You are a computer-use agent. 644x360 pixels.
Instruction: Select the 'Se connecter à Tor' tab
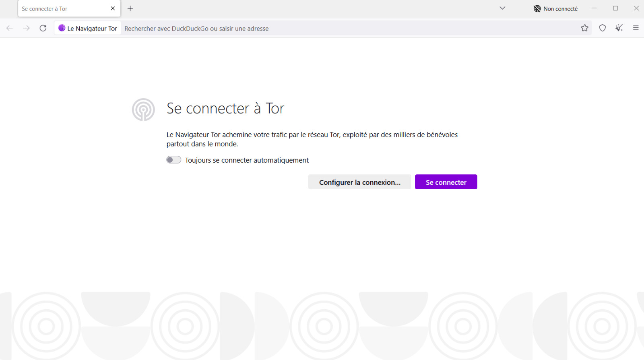(x=69, y=8)
